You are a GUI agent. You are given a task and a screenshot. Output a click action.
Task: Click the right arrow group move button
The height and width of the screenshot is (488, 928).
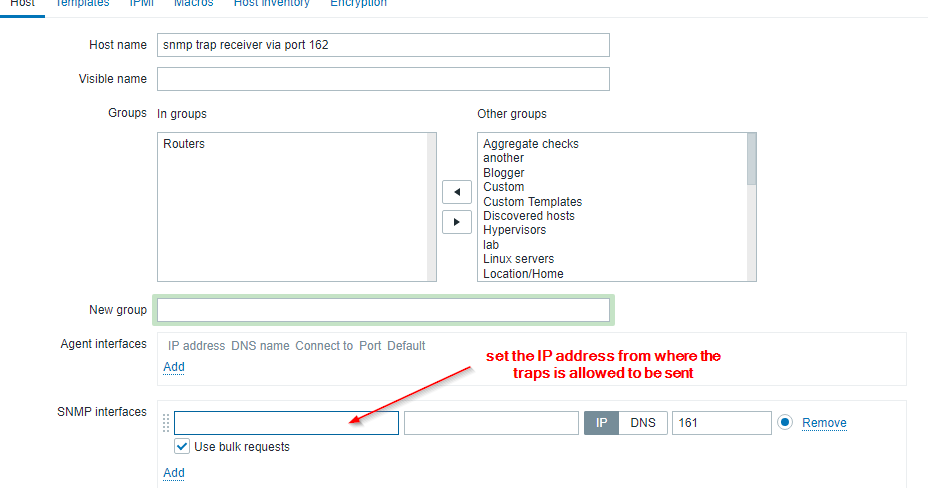456,222
